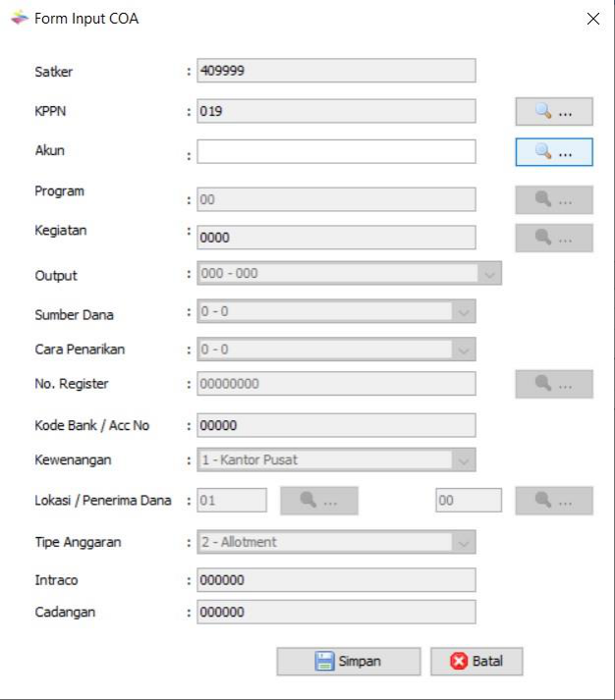Click the Penerima Dana search button beside 00

[554, 501]
